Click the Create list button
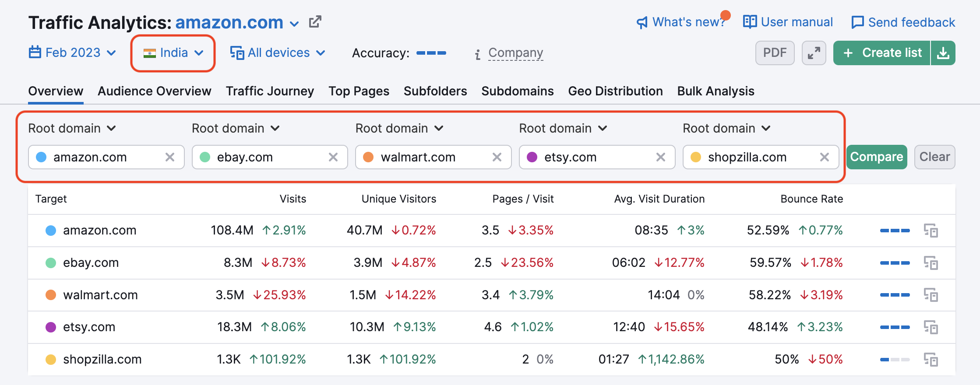980x385 pixels. pos(882,53)
